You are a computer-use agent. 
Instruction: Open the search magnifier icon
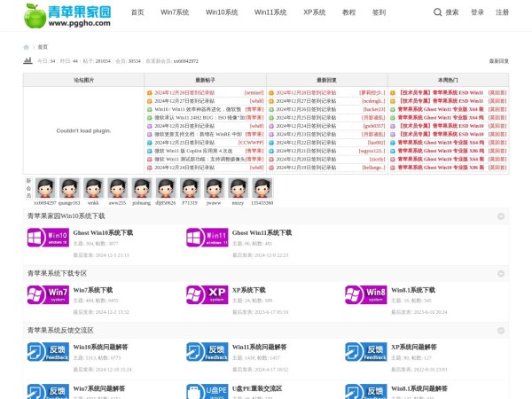pos(438,12)
